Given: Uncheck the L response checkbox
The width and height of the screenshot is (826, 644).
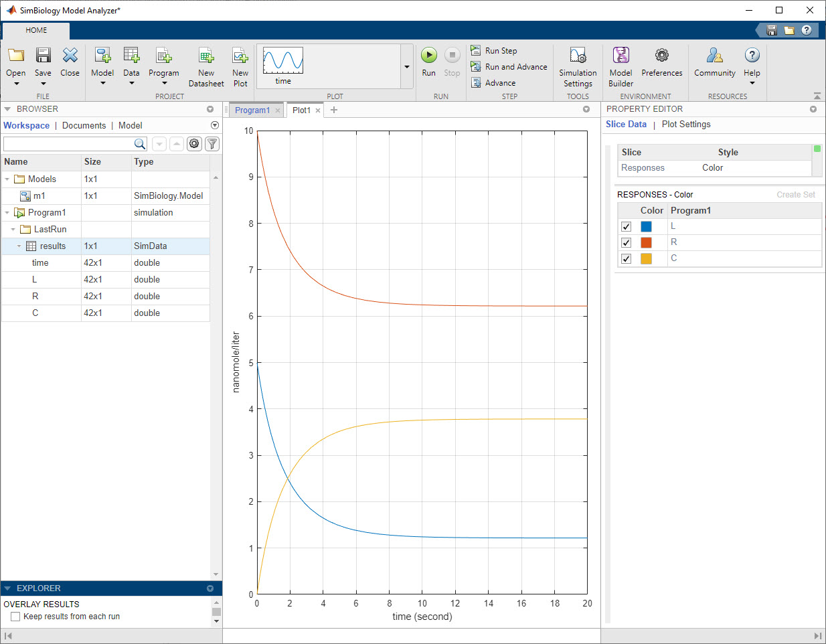Looking at the screenshot, I should point(626,227).
